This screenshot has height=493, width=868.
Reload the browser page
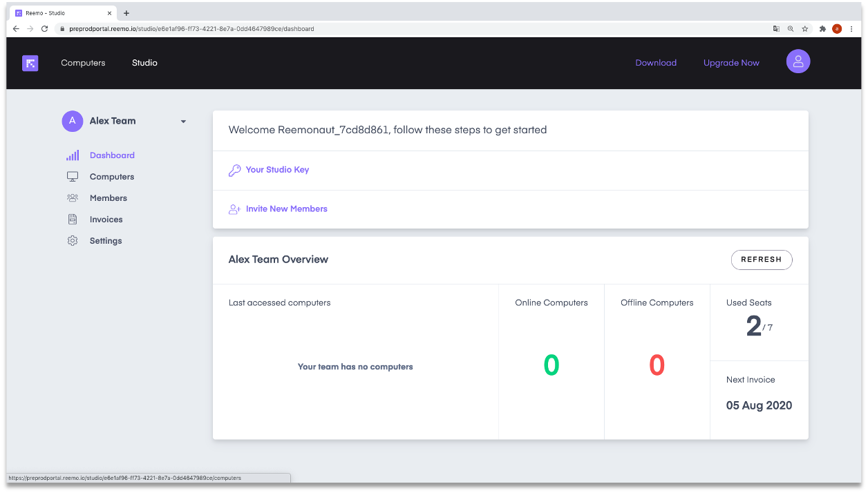point(45,29)
